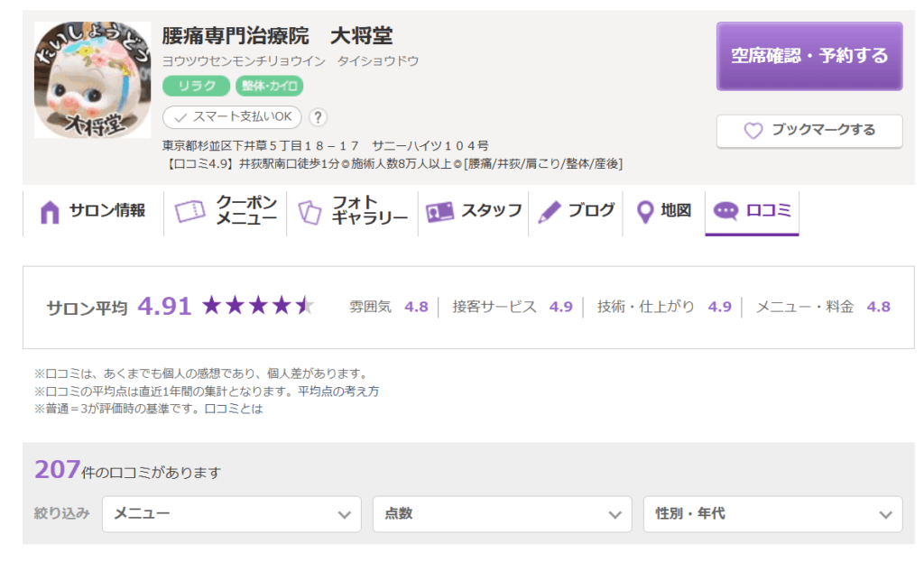Click the staff ID card icon
The height and width of the screenshot is (562, 924).
pyautogui.click(x=439, y=212)
